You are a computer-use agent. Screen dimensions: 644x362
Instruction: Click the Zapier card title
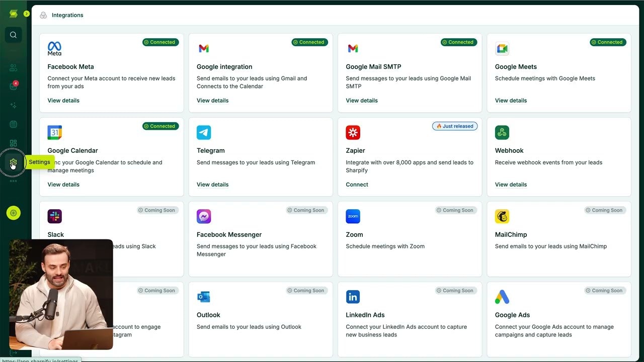tap(355, 151)
